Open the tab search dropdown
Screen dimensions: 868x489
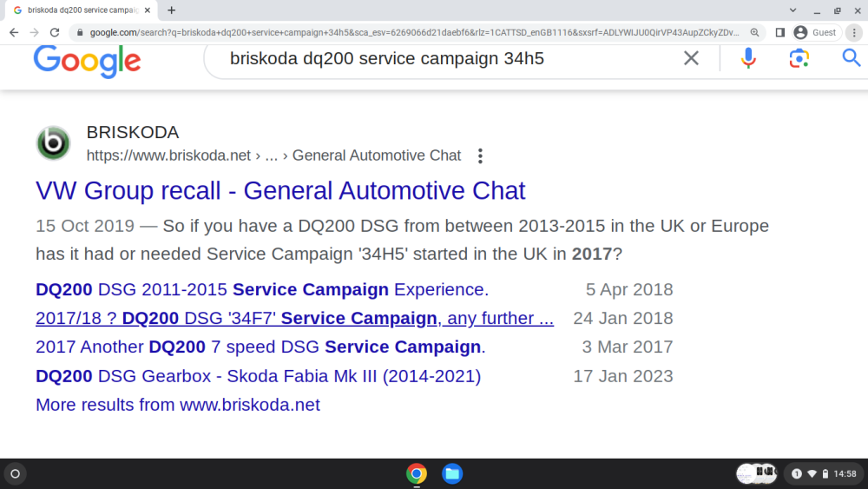pos(792,10)
